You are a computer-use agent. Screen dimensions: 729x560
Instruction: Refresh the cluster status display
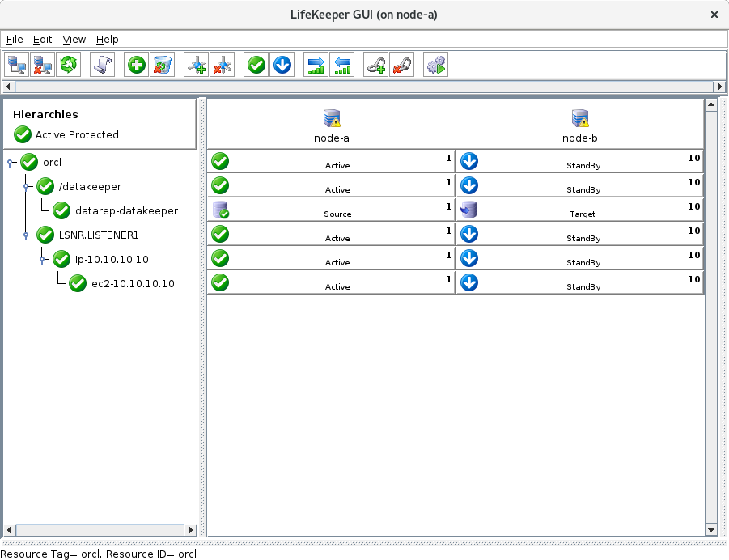click(x=69, y=65)
